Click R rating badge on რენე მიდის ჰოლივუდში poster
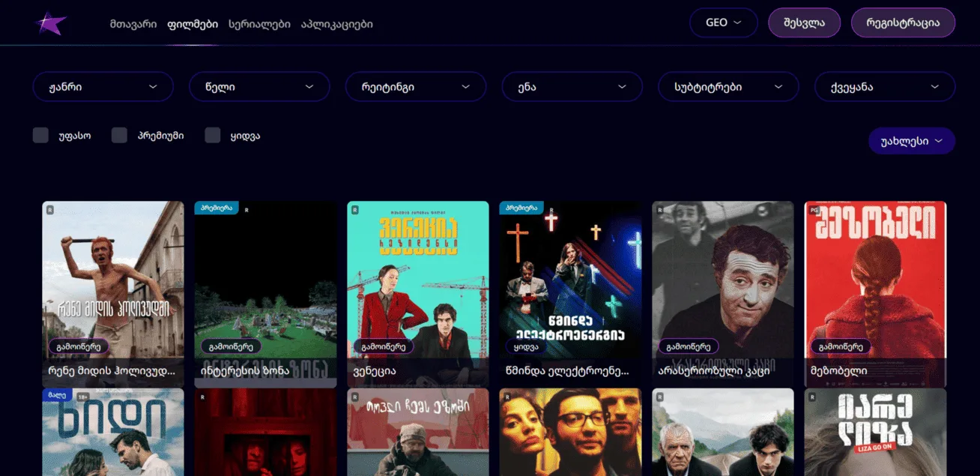980x476 pixels. pos(49,210)
